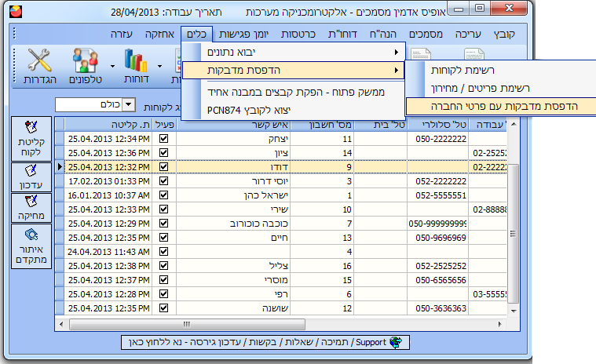Open the דוחו"ת menu

(342, 35)
